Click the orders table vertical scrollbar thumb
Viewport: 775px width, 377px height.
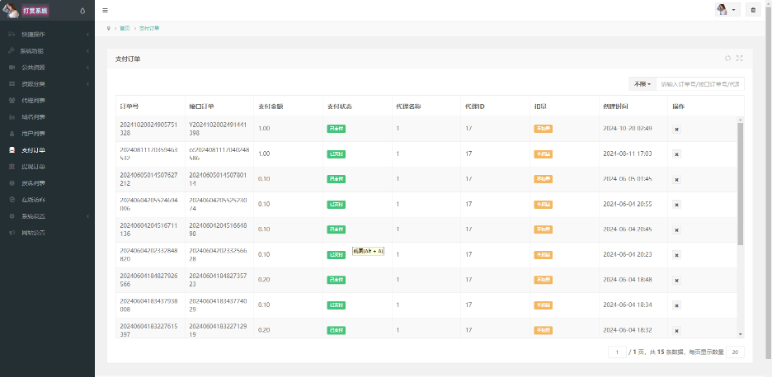click(x=740, y=184)
